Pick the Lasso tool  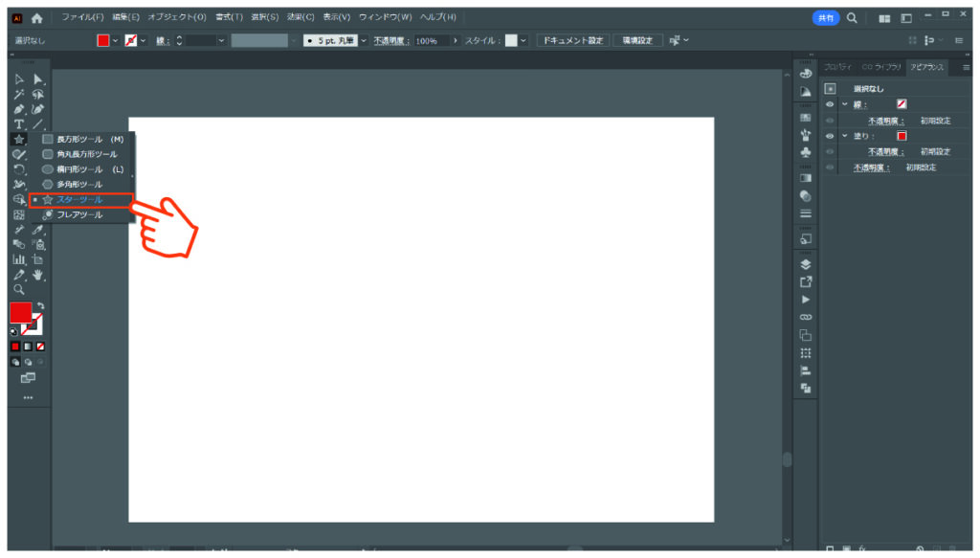pyautogui.click(x=38, y=95)
